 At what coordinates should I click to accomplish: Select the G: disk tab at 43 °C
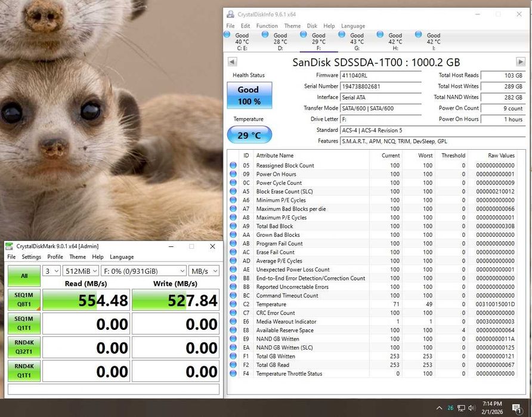pyautogui.click(x=357, y=41)
